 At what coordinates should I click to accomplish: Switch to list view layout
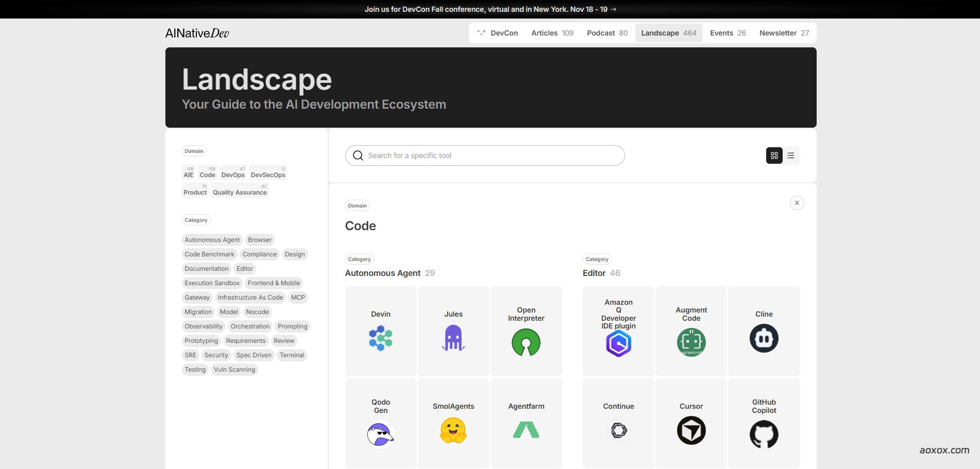click(791, 155)
